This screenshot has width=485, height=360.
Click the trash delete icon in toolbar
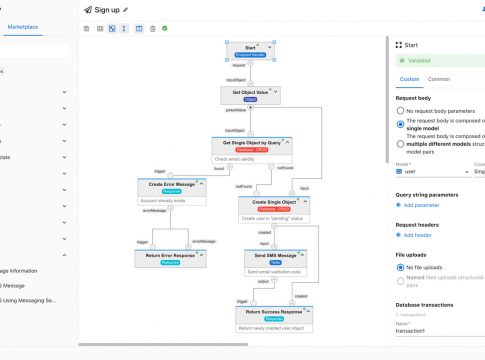[x=153, y=29]
